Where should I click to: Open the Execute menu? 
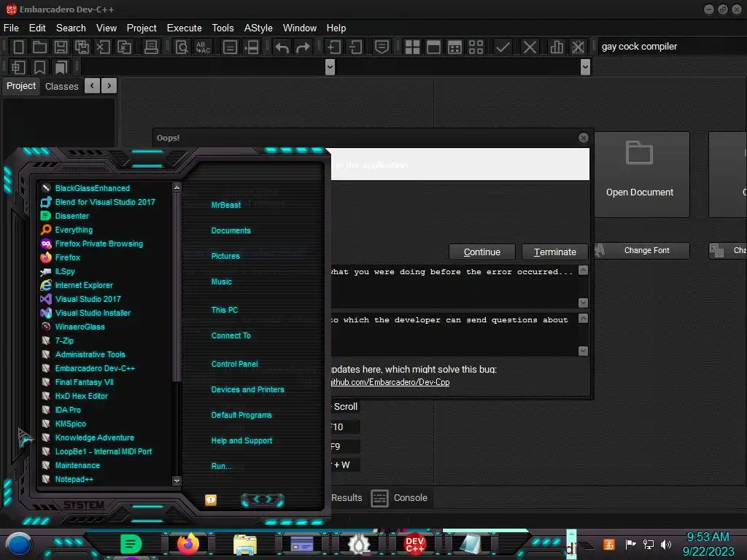tap(184, 28)
